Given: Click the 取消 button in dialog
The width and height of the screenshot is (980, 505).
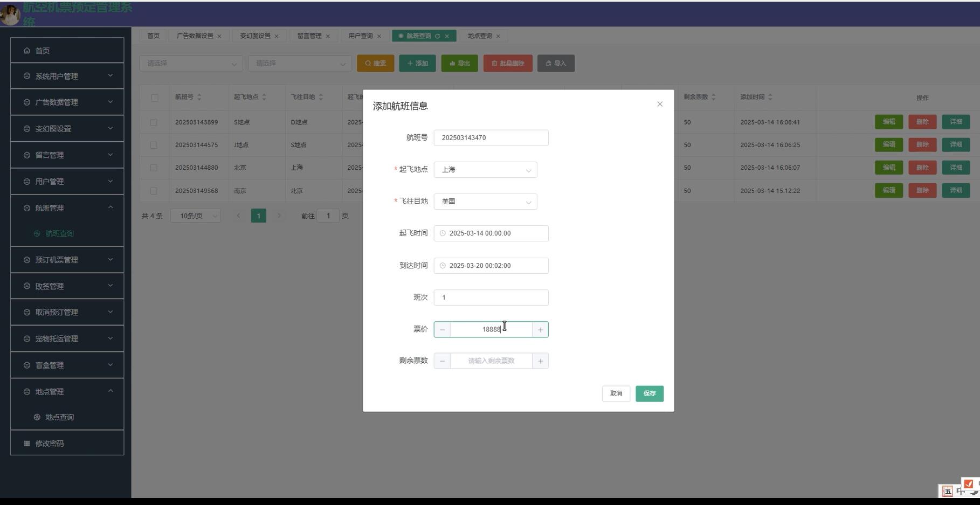Looking at the screenshot, I should (x=616, y=393).
